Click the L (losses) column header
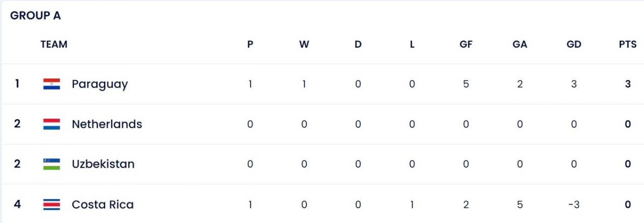Viewport: 644px width, 223px height. click(x=412, y=45)
